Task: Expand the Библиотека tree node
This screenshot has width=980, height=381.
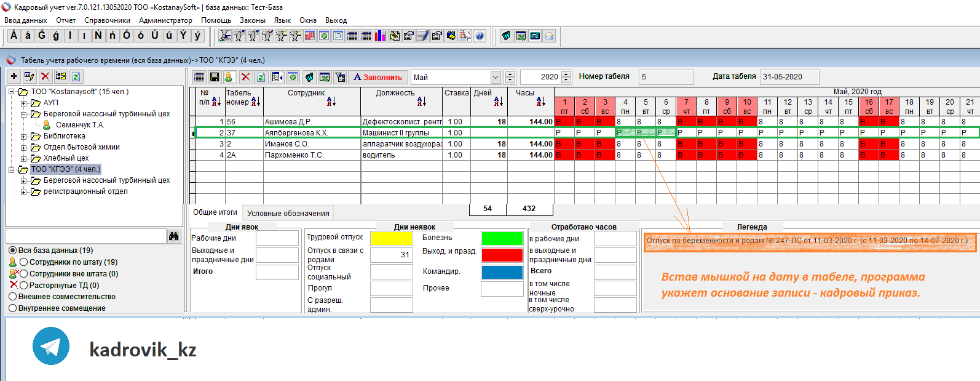Action: (x=24, y=137)
